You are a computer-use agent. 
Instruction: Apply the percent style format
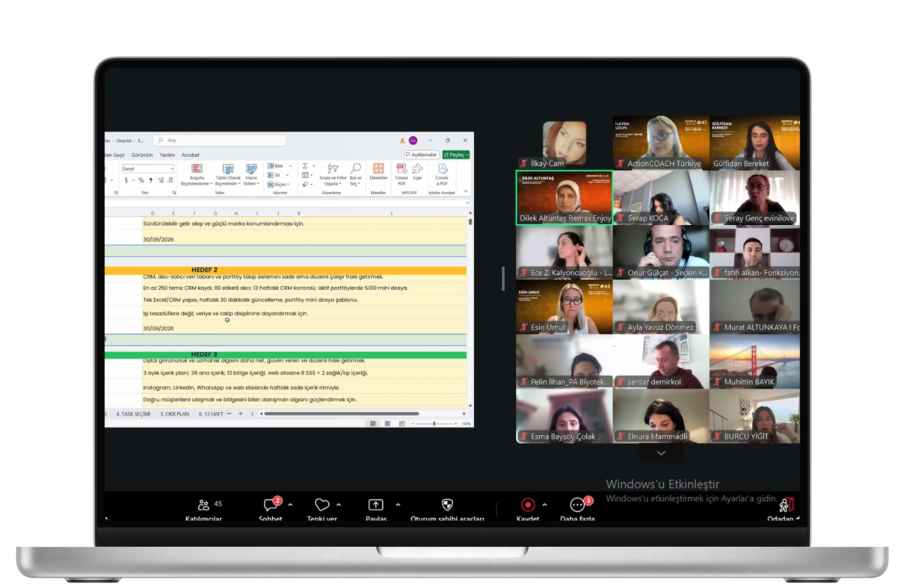coord(141,180)
